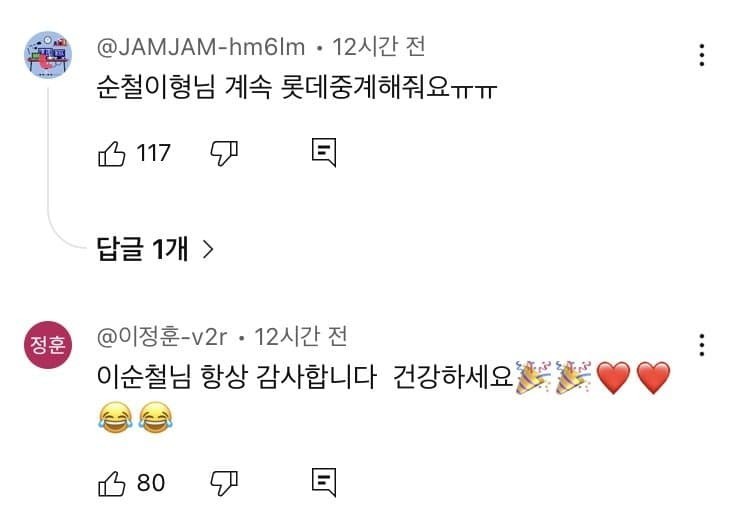Click 12시간 전 timestamp on JAMJAM-hm6lm comment
This screenshot has width=750, height=528.
click(378, 47)
